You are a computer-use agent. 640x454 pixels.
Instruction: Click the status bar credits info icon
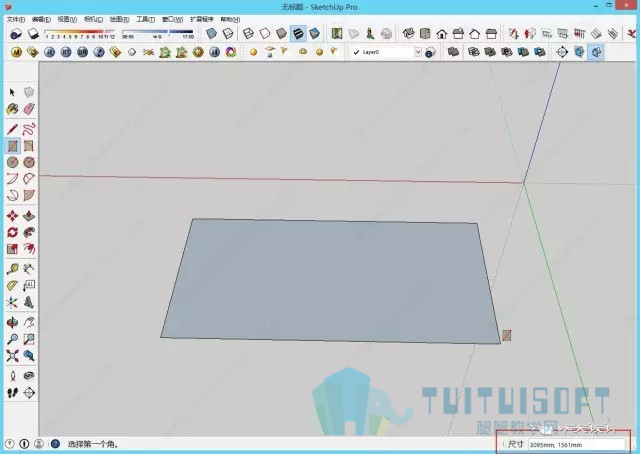[24, 444]
